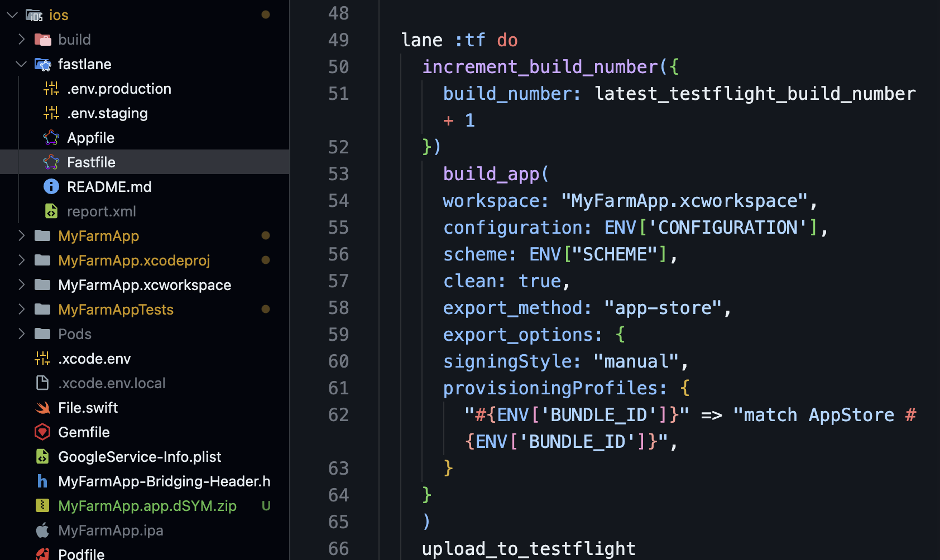
Task: Open the .env.staging file
Action: click(x=107, y=113)
